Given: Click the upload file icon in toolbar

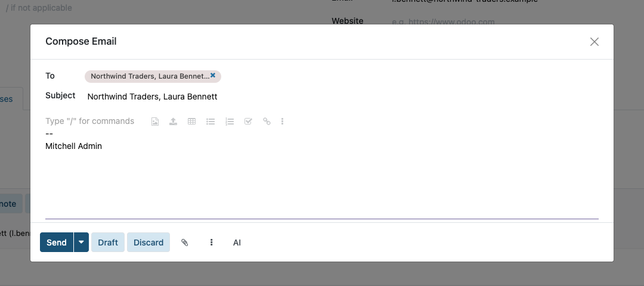Looking at the screenshot, I should click(x=174, y=122).
